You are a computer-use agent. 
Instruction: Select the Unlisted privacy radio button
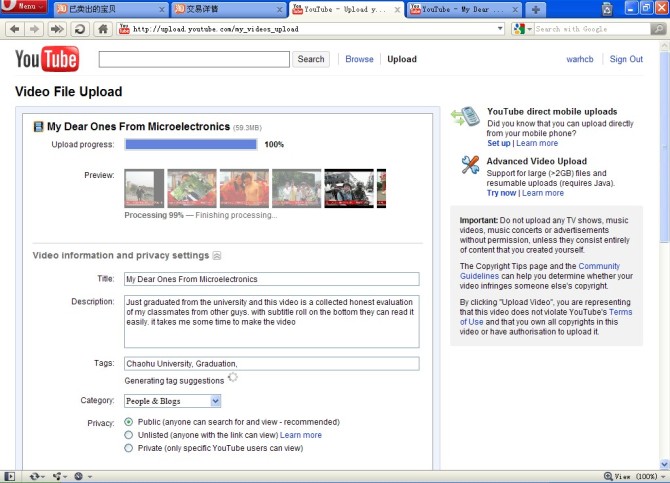tap(129, 435)
